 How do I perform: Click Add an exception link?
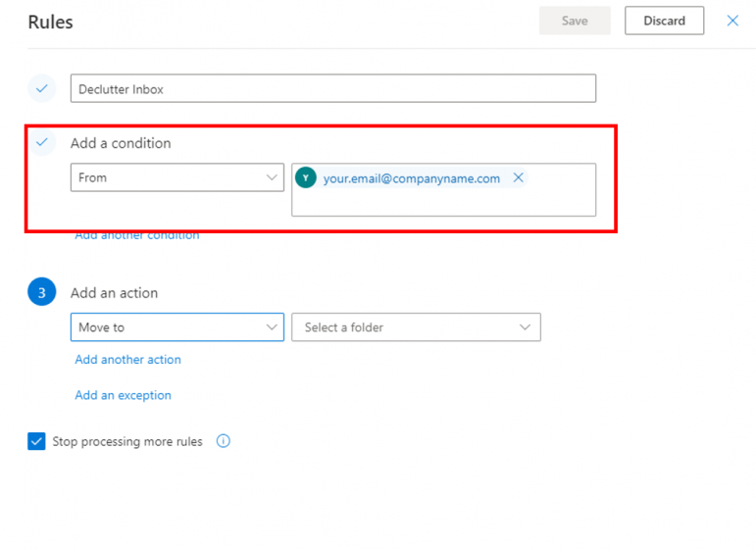point(124,395)
